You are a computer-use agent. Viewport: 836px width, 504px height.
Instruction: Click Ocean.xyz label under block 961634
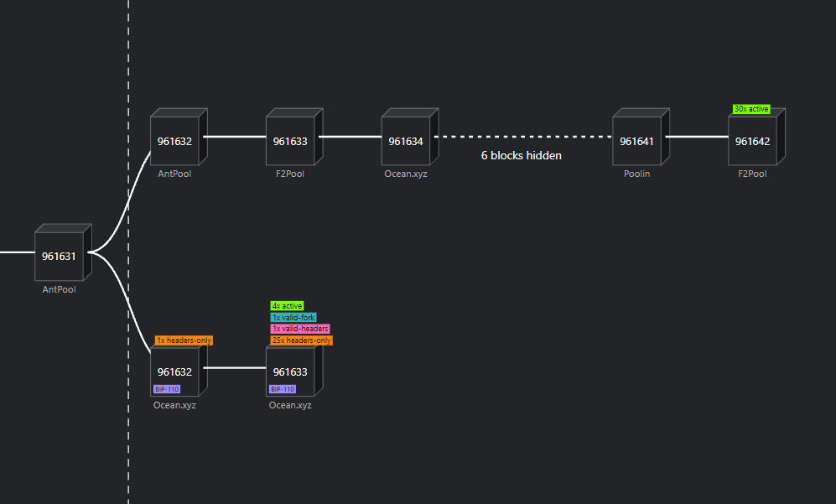406,174
